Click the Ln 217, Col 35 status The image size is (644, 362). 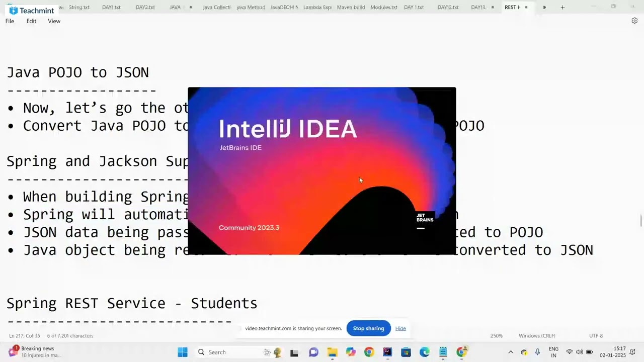25,336
